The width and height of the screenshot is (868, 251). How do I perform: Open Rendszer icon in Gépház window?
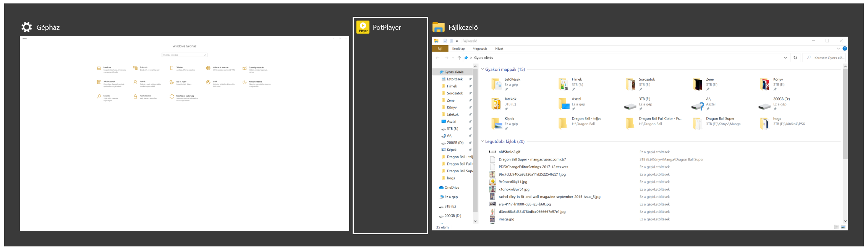99,68
